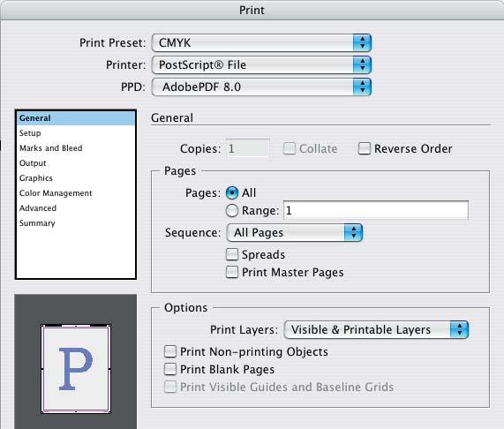The image size is (504, 429).
Task: Enable Print Master Pages checkbox
Action: coord(232,272)
